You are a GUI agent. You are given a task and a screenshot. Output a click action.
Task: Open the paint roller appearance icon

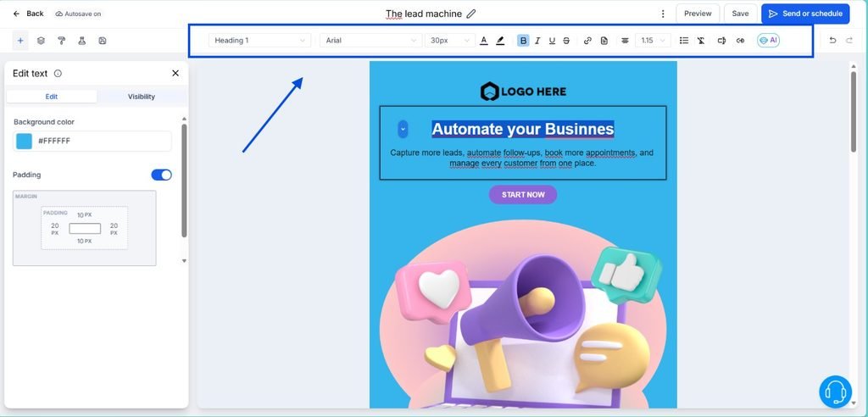click(x=61, y=41)
